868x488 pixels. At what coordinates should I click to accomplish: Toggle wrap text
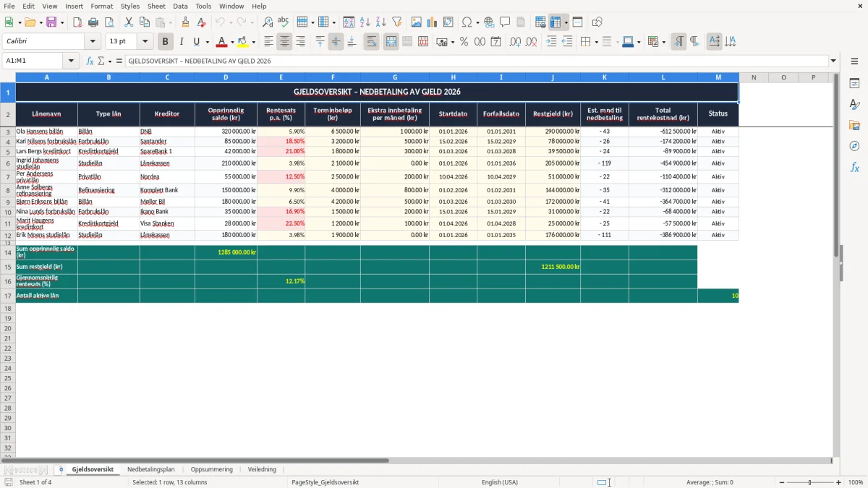point(372,42)
